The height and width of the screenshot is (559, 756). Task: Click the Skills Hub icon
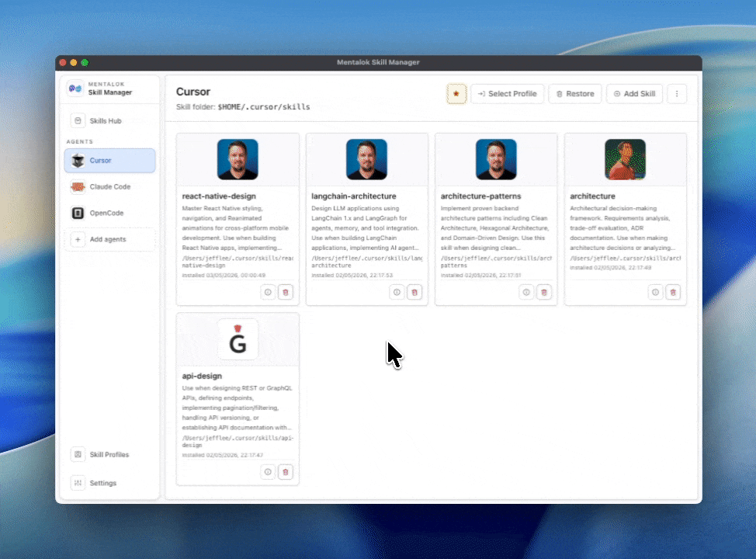click(x=78, y=120)
